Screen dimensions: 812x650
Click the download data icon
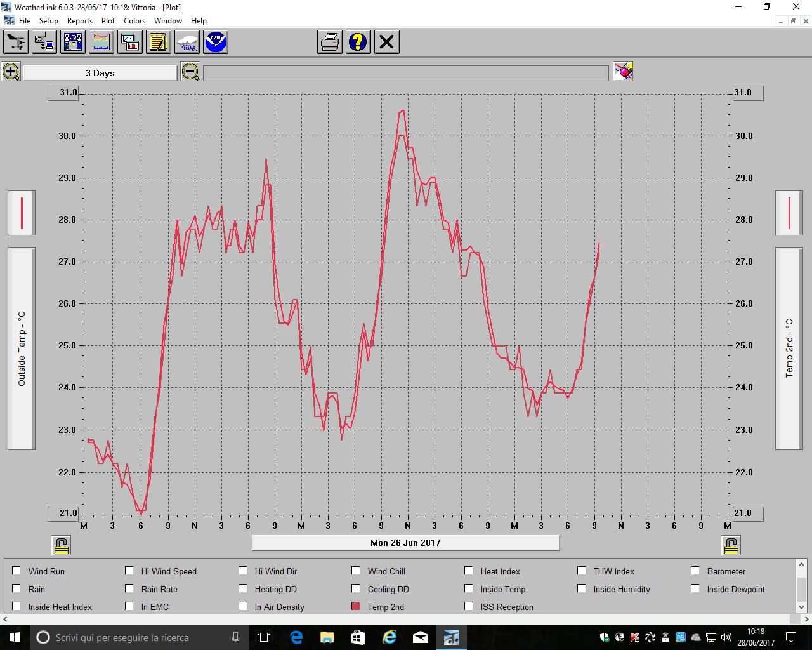pyautogui.click(x=44, y=43)
